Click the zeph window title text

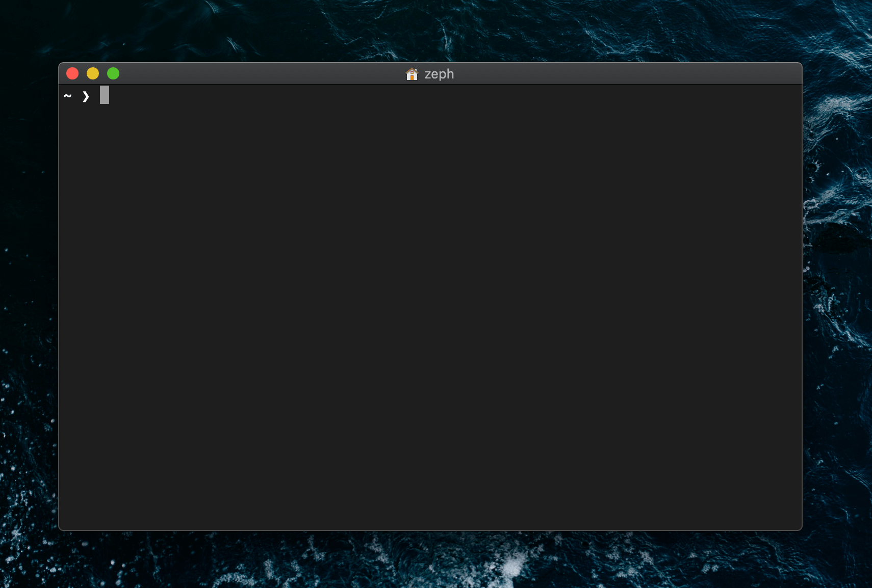click(439, 74)
